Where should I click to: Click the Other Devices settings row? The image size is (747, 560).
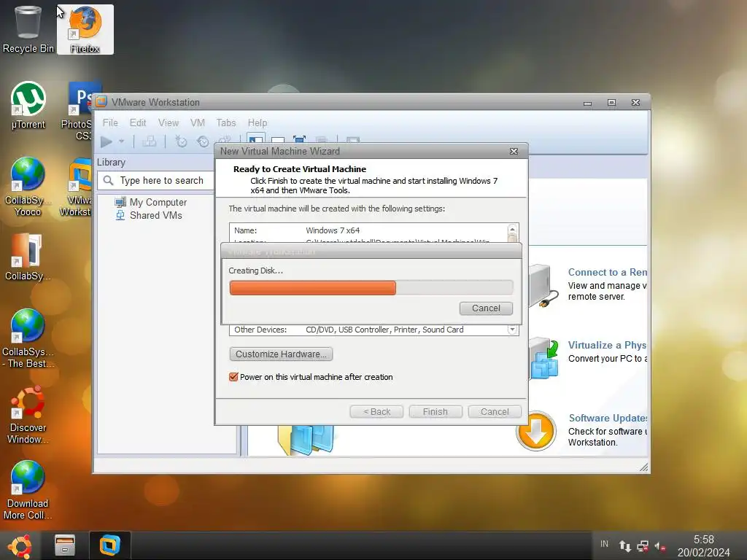[368, 330]
